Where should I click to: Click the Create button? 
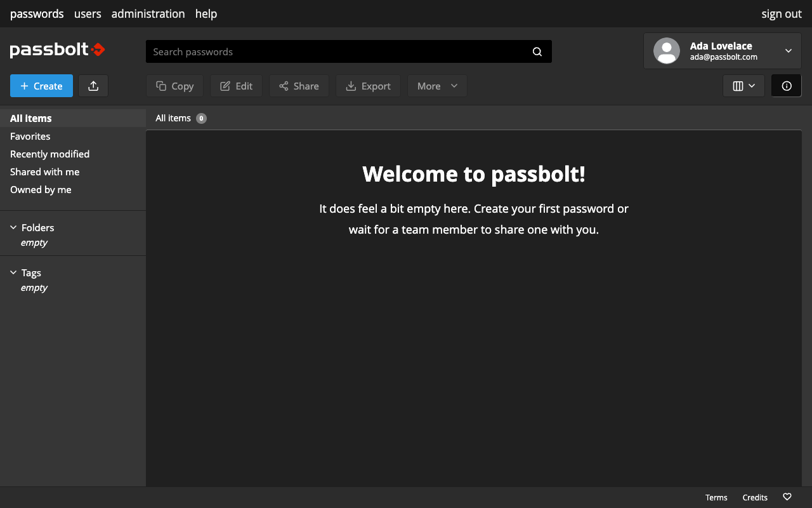click(x=41, y=86)
